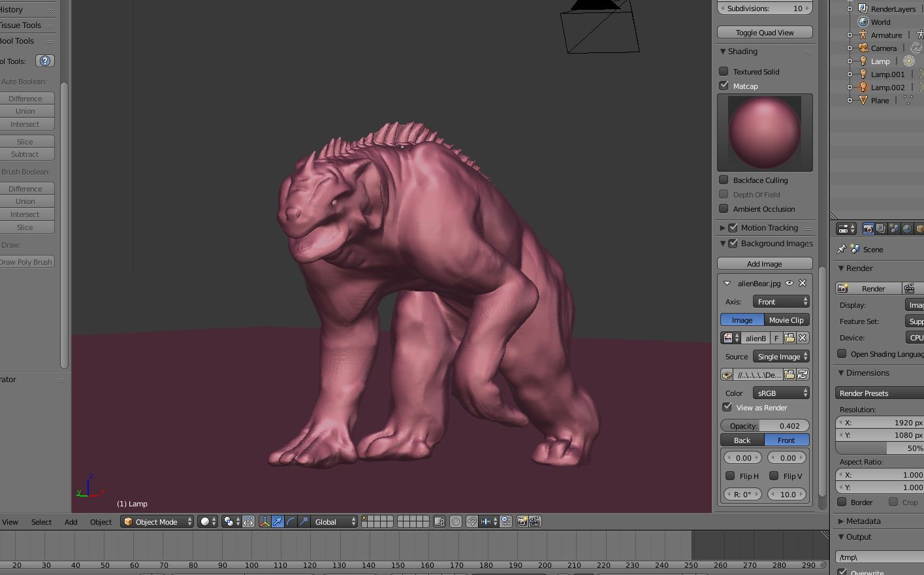Click the OpenGL render image camera icon

click(522, 521)
